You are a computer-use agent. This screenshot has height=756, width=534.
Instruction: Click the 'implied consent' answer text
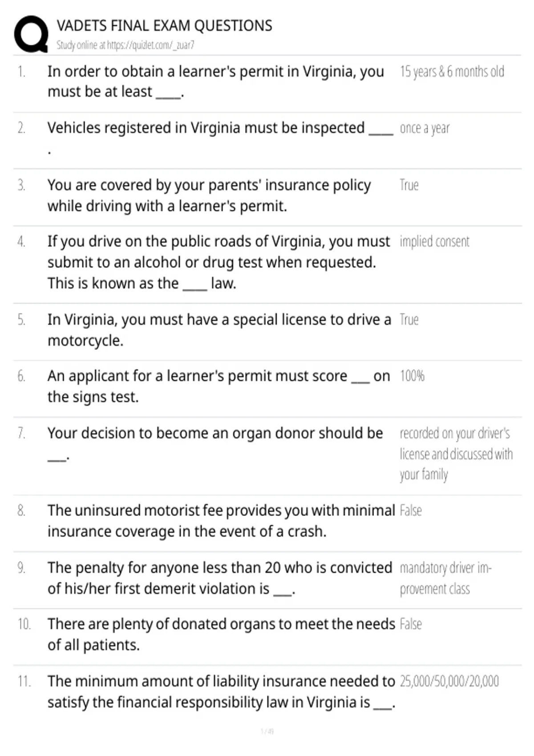(x=434, y=241)
